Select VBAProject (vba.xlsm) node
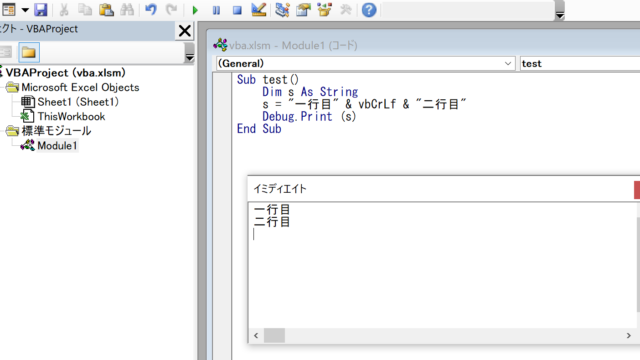The image size is (640, 360). 65,73
